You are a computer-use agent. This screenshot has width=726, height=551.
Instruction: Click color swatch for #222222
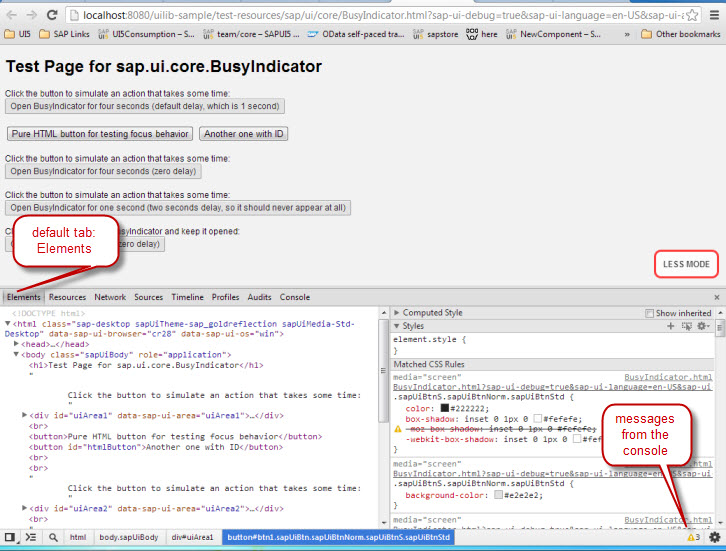(444, 408)
